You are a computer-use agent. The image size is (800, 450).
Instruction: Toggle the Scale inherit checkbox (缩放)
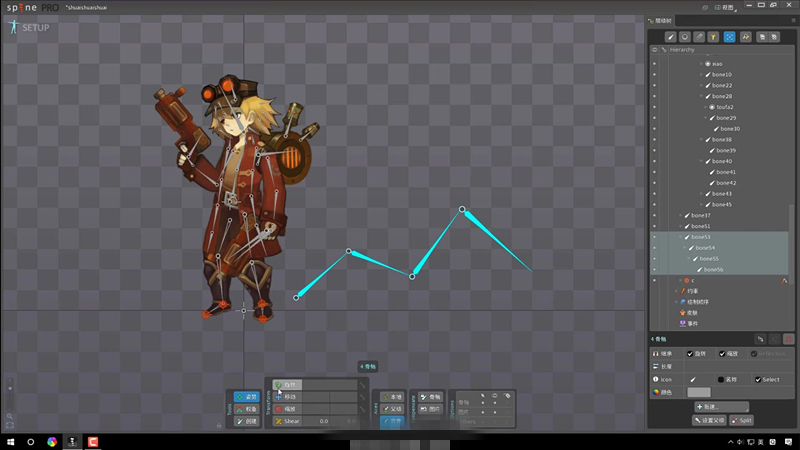[x=722, y=354]
